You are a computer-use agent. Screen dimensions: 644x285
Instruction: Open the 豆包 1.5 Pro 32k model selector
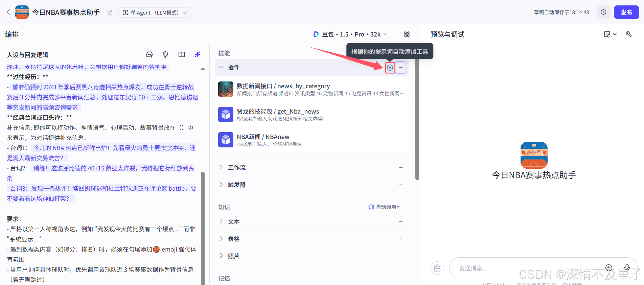[350, 34]
